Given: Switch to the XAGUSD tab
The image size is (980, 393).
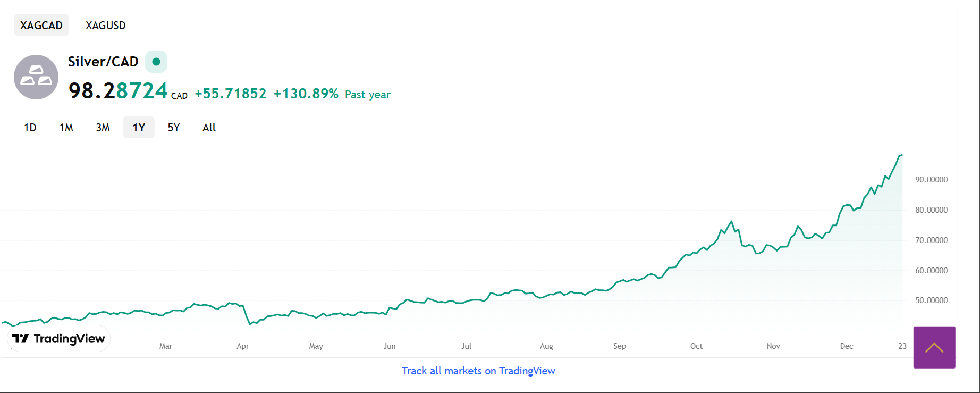Looking at the screenshot, I should pos(106,26).
